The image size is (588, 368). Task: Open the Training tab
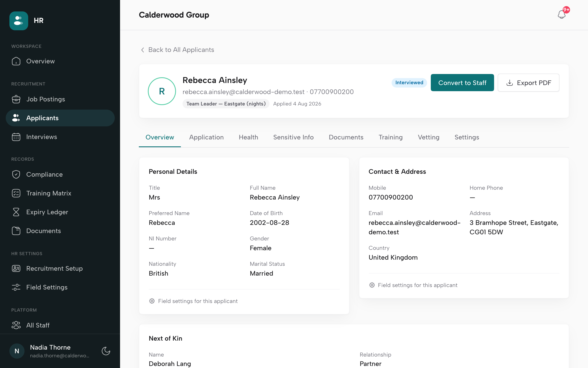click(390, 137)
